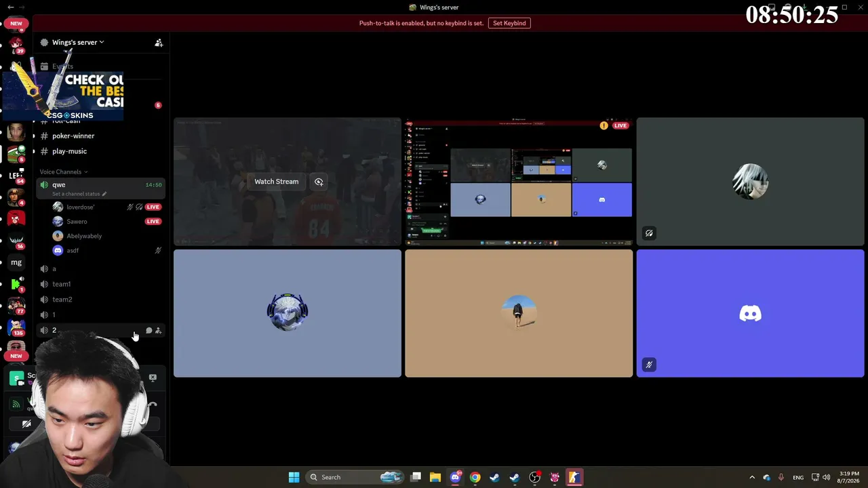Image resolution: width=868 pixels, height=488 pixels.
Task: Select the purple tile with the Discord logo
Action: point(750,313)
